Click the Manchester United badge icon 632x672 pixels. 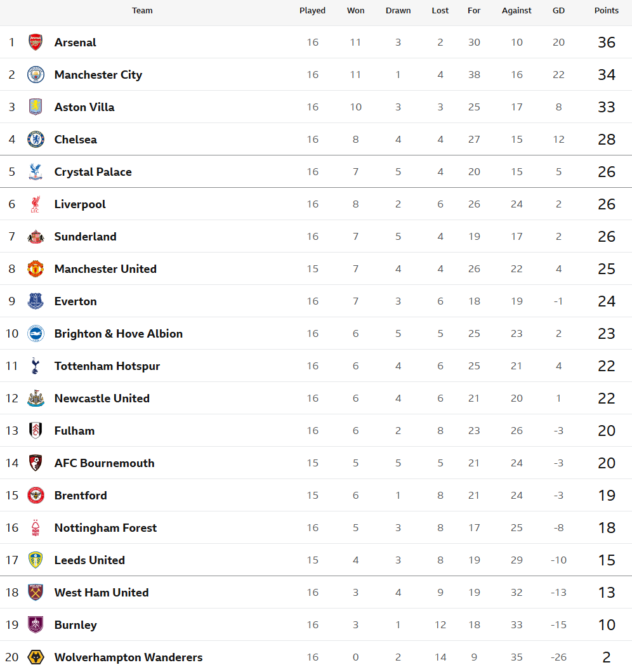[x=36, y=269]
